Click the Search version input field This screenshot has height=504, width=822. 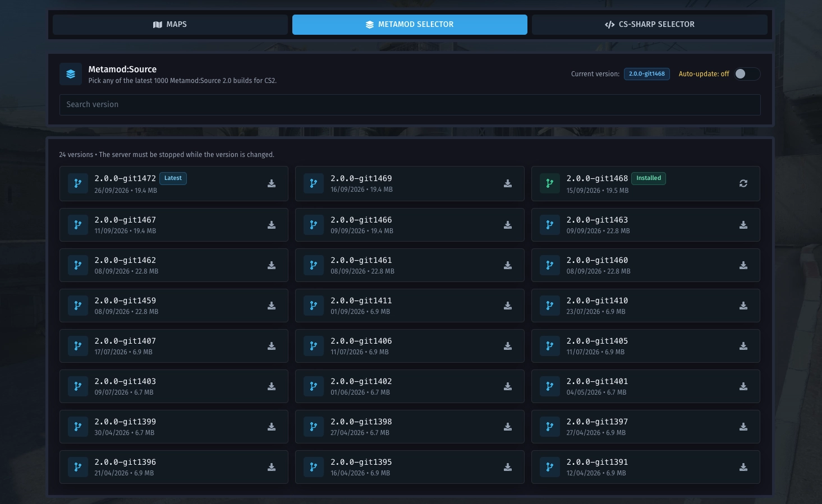point(410,105)
